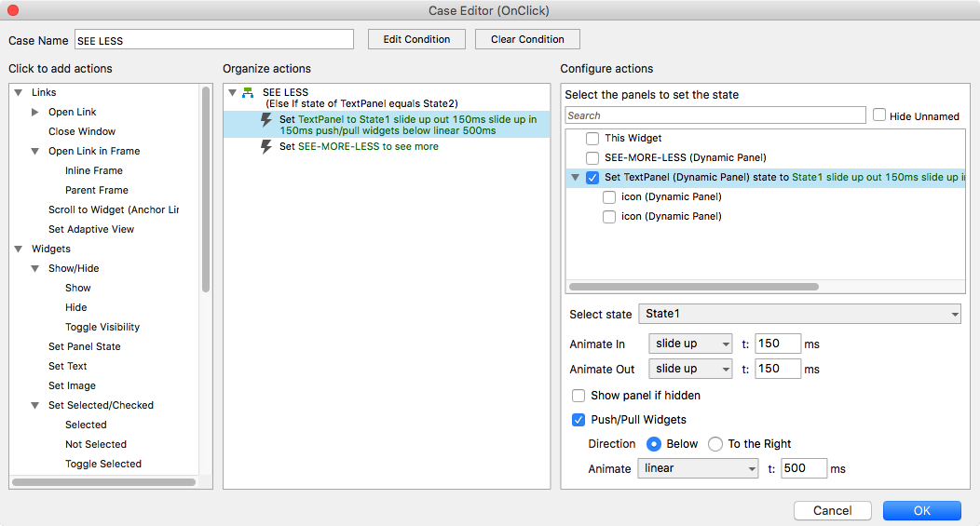Click the Edit Condition button
This screenshot has width=980, height=526.
coord(416,39)
